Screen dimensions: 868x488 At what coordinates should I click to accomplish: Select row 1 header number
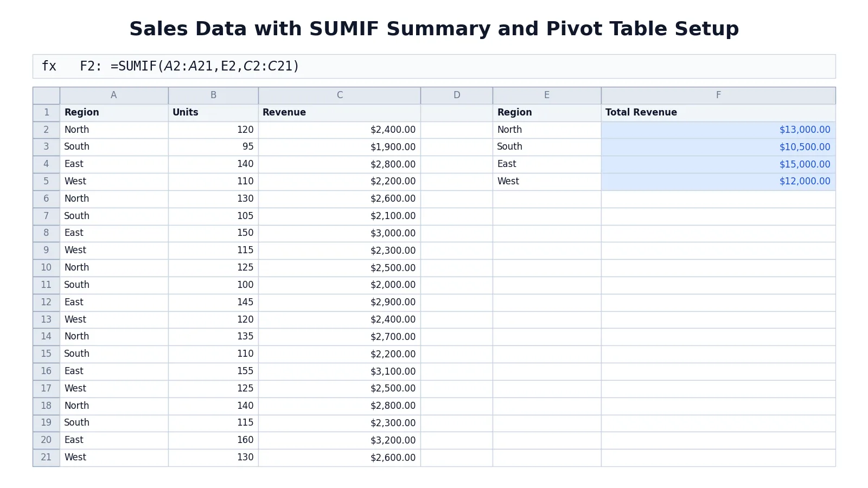pyautogui.click(x=46, y=113)
